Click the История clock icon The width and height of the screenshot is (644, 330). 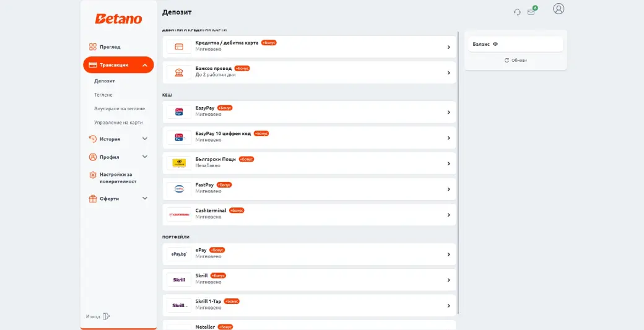[x=93, y=139]
